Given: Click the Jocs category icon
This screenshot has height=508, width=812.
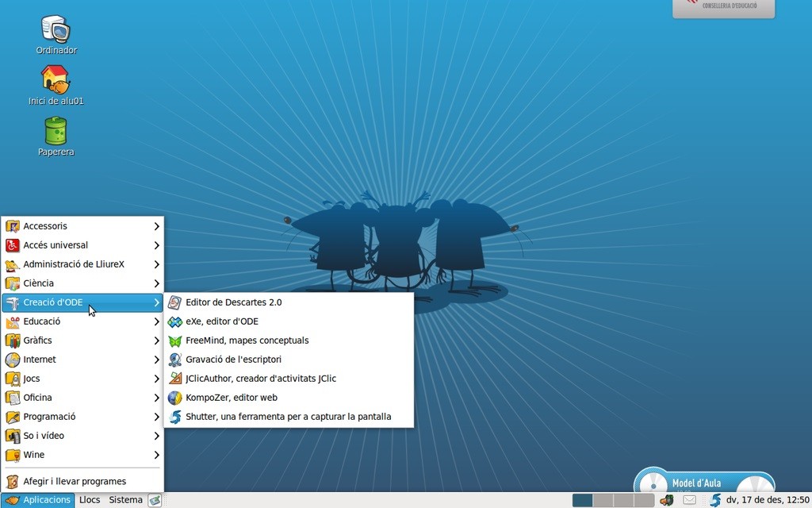Looking at the screenshot, I should (13, 379).
